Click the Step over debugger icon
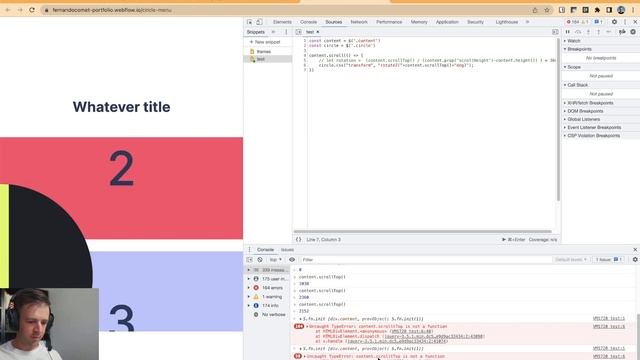 (578, 32)
